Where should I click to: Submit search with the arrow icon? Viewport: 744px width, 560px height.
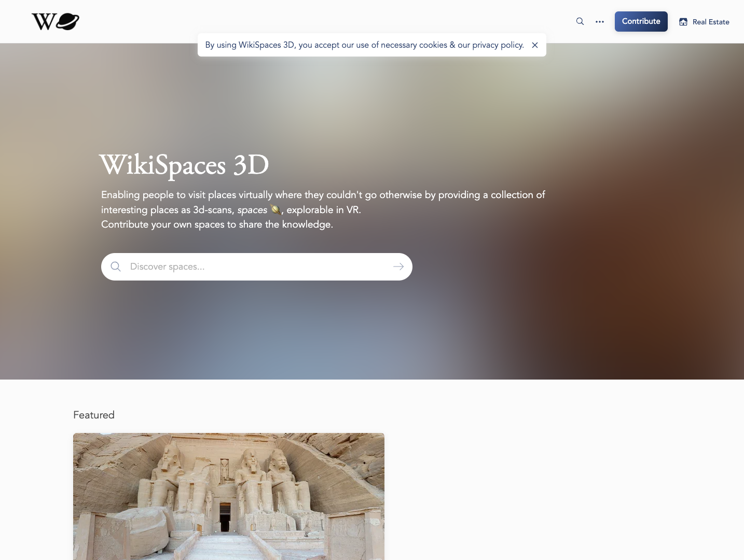coord(398,266)
